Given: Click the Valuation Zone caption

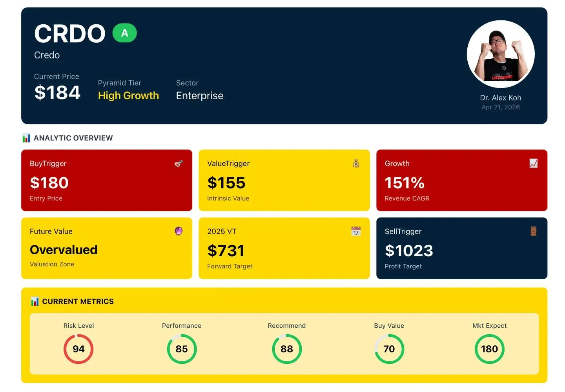Looking at the screenshot, I should (52, 264).
